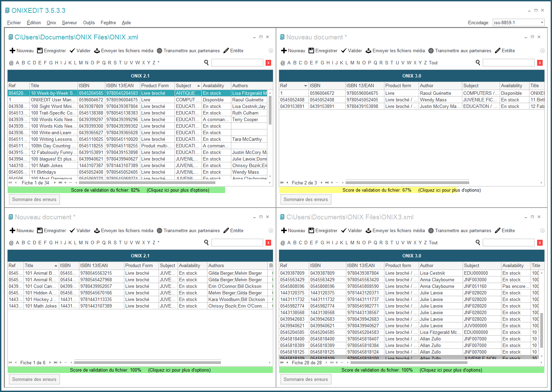This screenshot has height=392, width=552.
Task: Toggle Ref column sort in Nouveau document ONIX 3.0
Action: point(294,85)
